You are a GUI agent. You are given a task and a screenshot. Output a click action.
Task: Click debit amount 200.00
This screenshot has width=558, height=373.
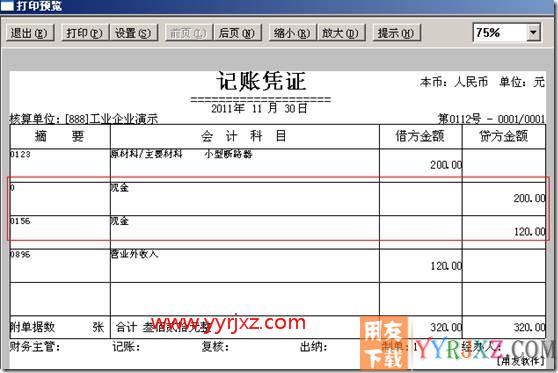446,165
